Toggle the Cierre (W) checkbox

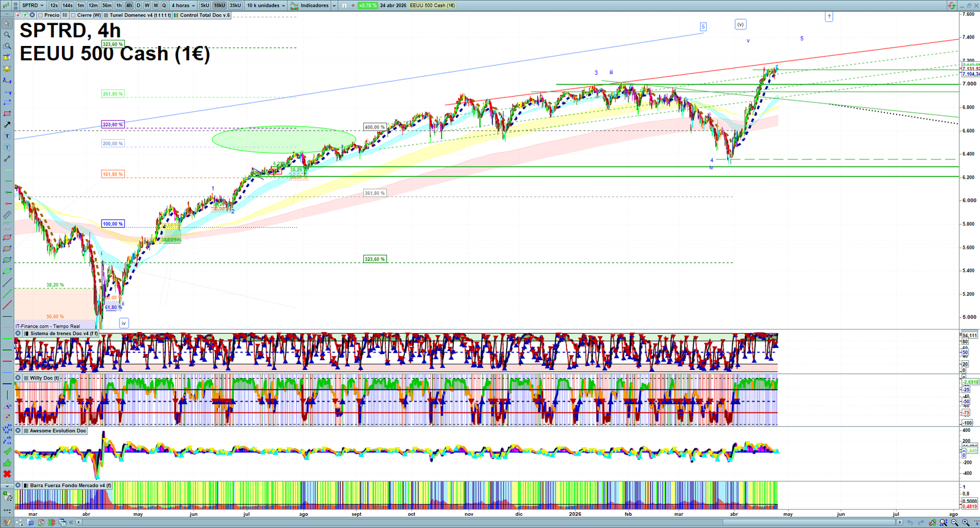click(x=73, y=15)
